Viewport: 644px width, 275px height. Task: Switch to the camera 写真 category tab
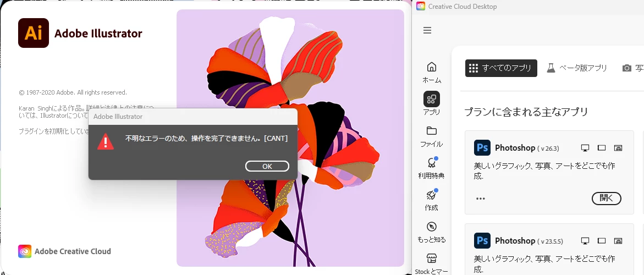click(x=633, y=68)
